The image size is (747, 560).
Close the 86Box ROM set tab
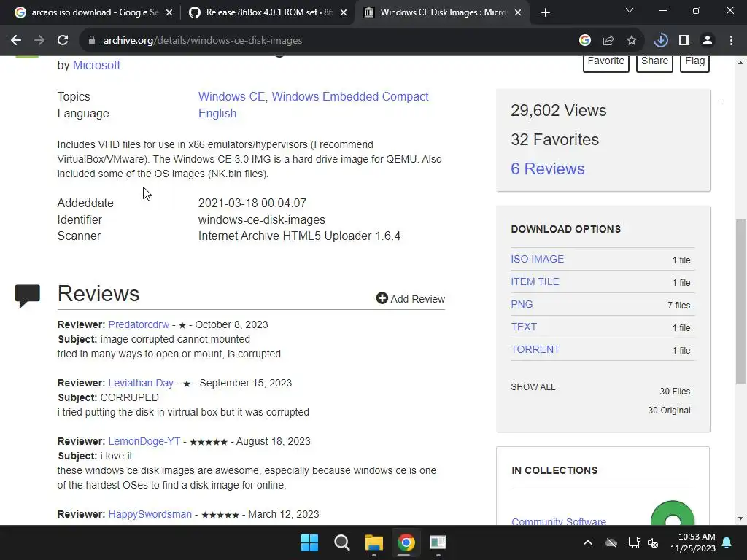344,12
